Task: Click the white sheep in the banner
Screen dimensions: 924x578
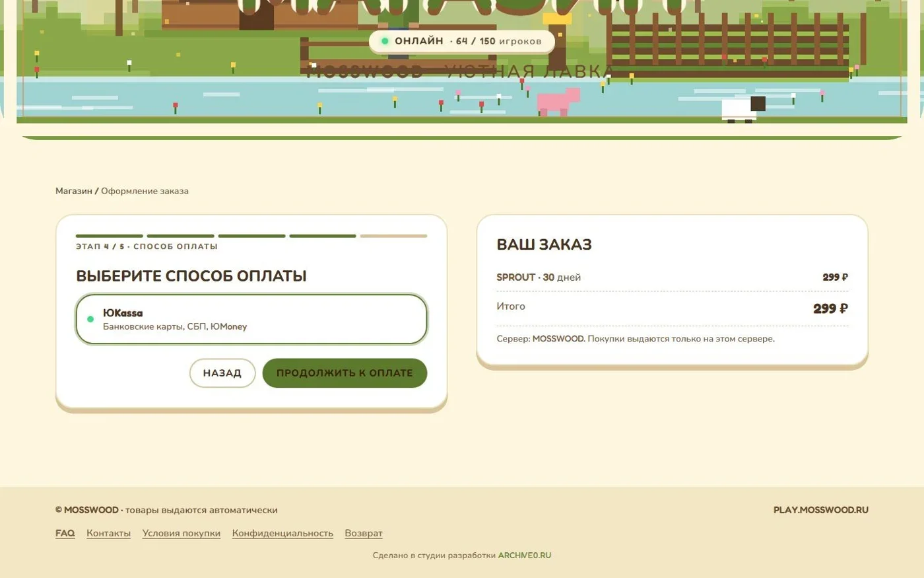Action: click(x=744, y=109)
